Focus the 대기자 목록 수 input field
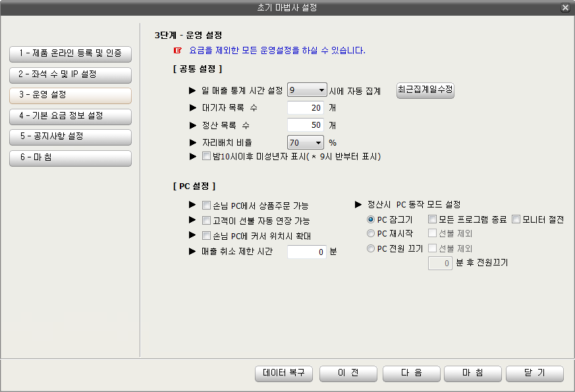Image resolution: width=575 pixels, height=392 pixels. coord(306,108)
